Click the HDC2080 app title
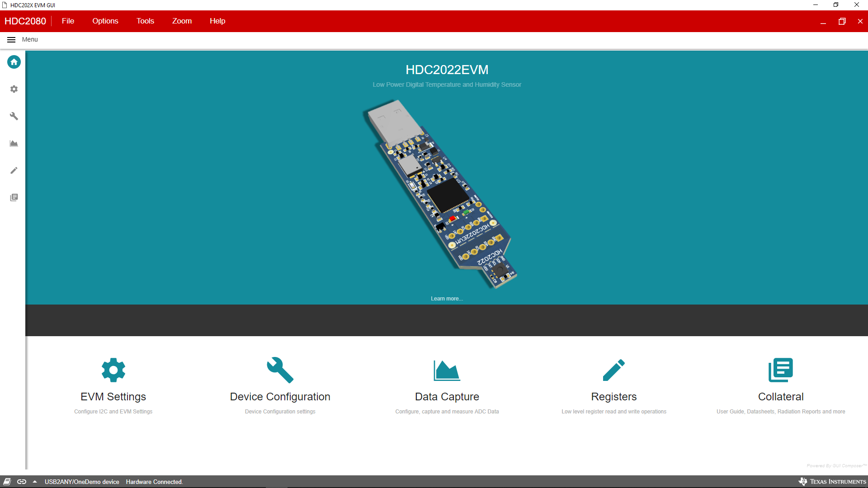The height and width of the screenshot is (488, 868). 25,21
